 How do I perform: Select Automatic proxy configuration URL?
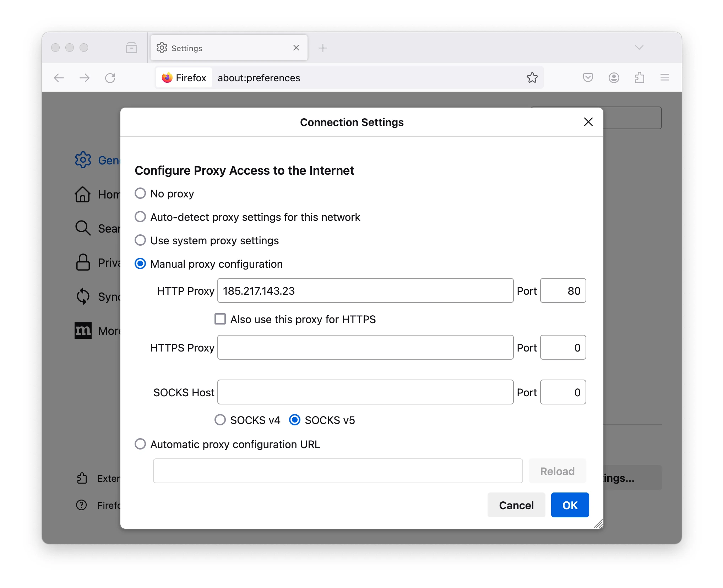140,444
